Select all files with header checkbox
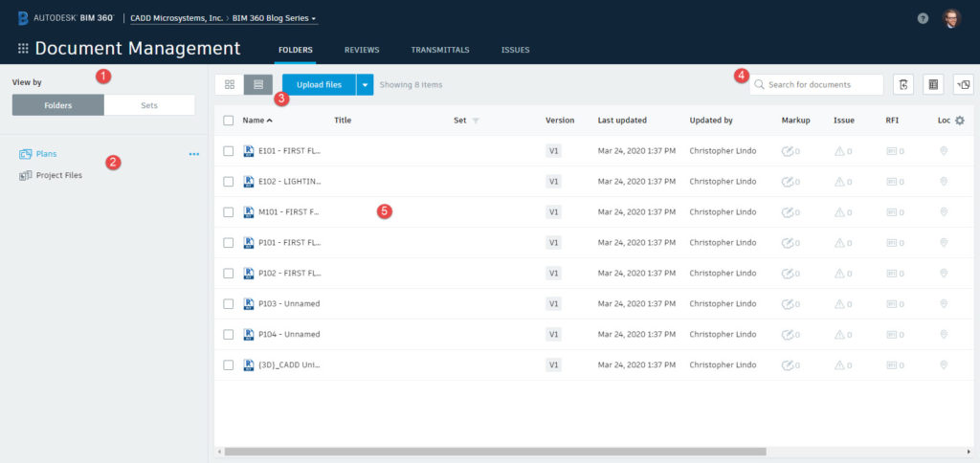The height and width of the screenshot is (463, 980). tap(229, 121)
